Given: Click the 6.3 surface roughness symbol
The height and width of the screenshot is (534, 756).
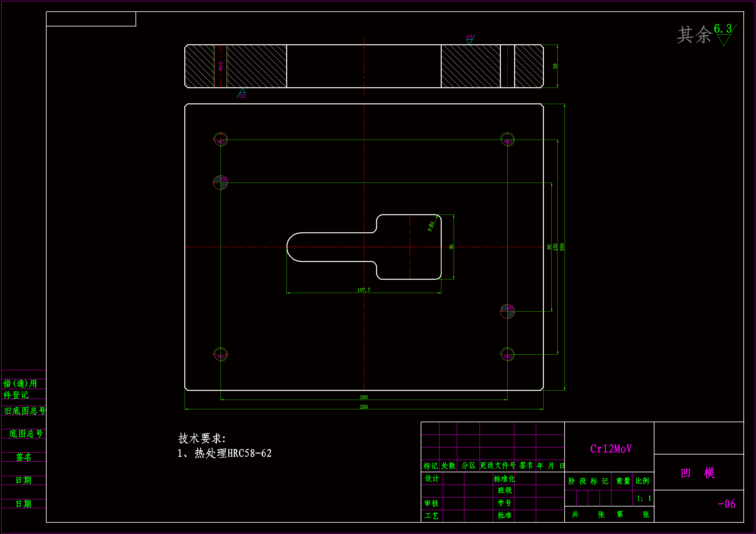Looking at the screenshot, I should point(724,33).
